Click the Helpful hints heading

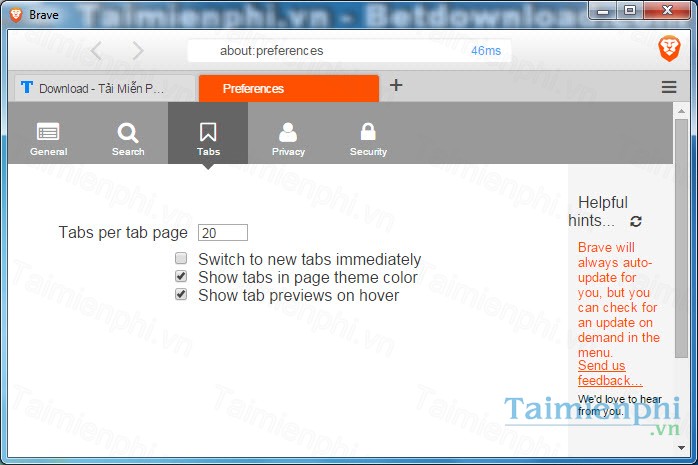click(598, 211)
